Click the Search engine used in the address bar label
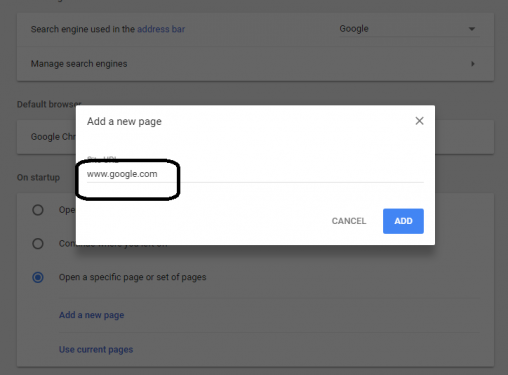This screenshot has height=375, width=508. point(108,29)
